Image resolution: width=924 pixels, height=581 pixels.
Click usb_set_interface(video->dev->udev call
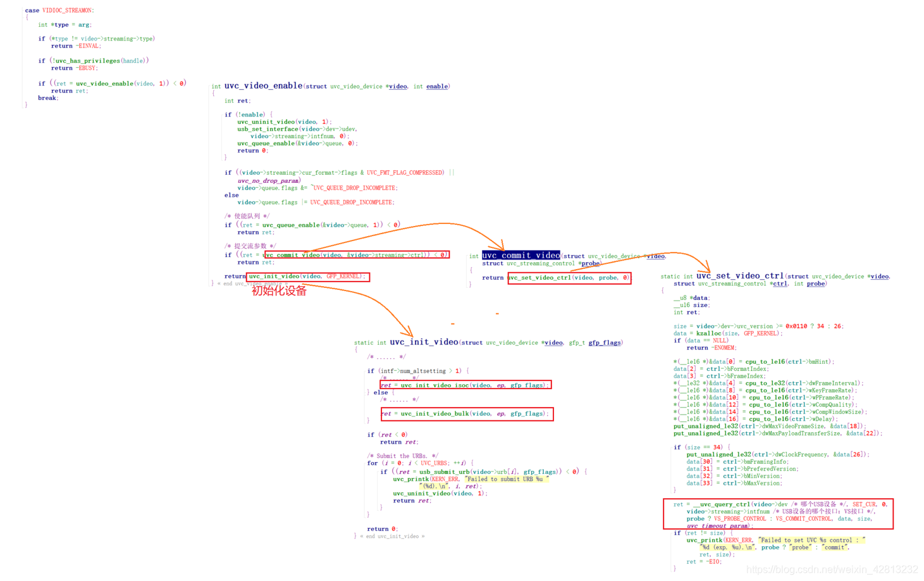pos(297,129)
